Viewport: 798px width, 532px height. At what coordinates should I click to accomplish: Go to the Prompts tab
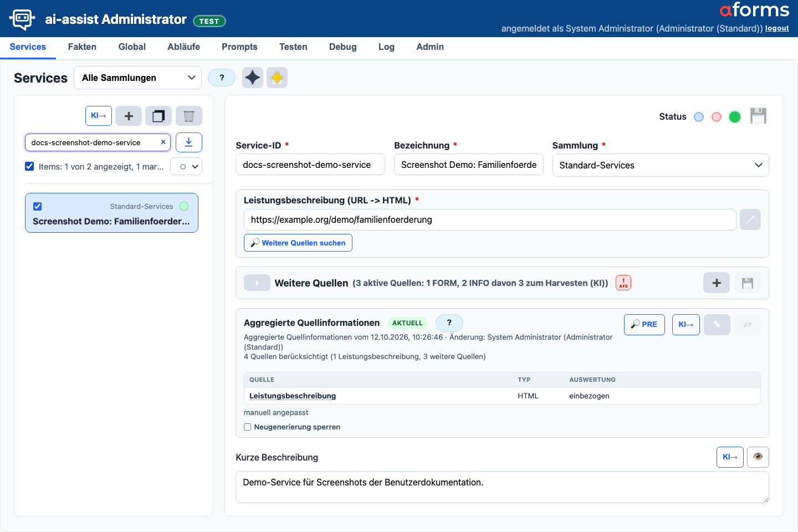(x=239, y=47)
